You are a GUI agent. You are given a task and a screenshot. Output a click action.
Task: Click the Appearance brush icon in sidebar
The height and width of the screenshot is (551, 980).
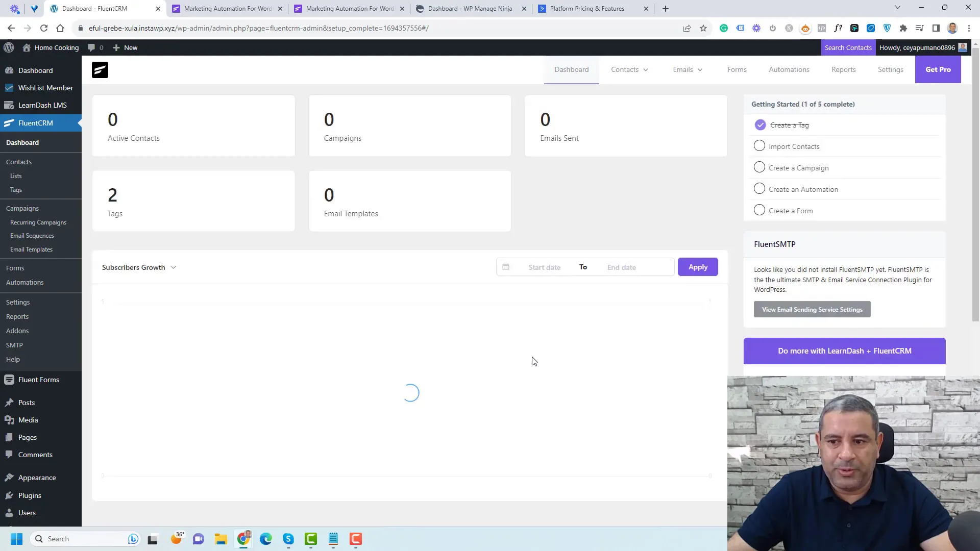tap(9, 478)
